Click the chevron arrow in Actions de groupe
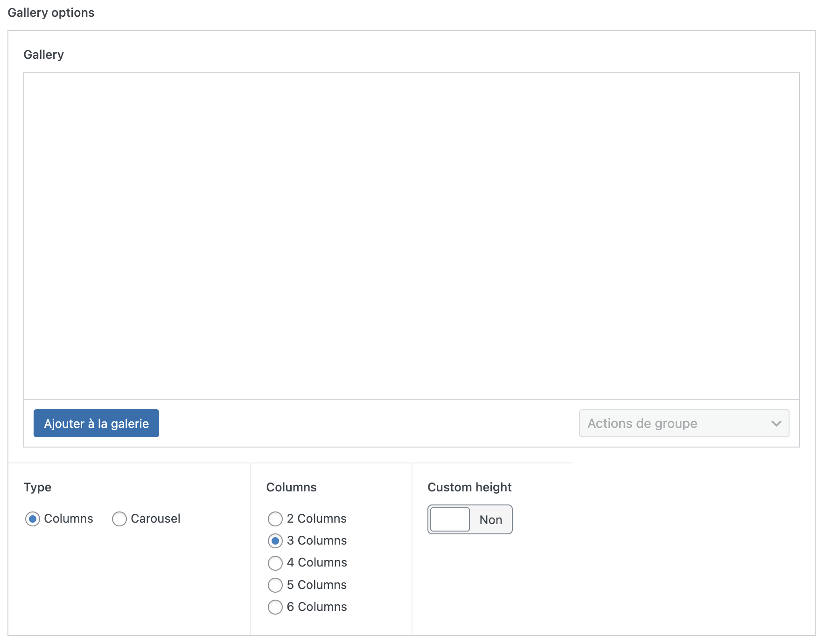The height and width of the screenshot is (644, 825). [x=776, y=423]
